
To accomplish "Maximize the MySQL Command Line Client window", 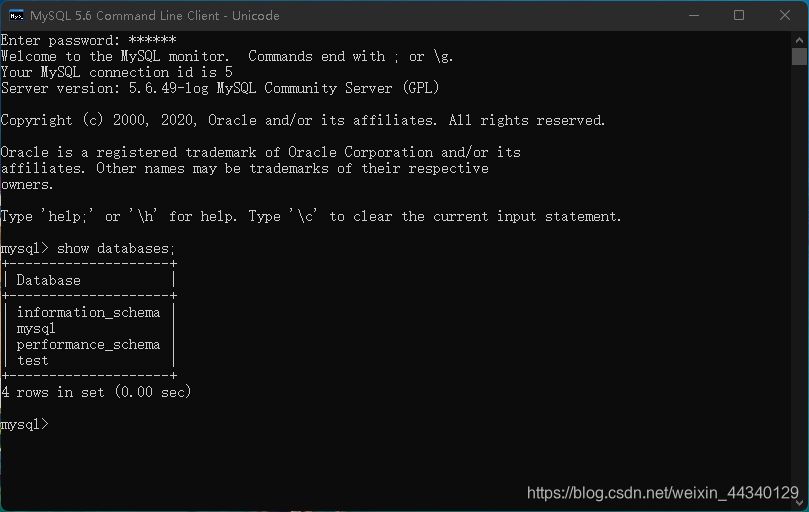I will tap(739, 15).
